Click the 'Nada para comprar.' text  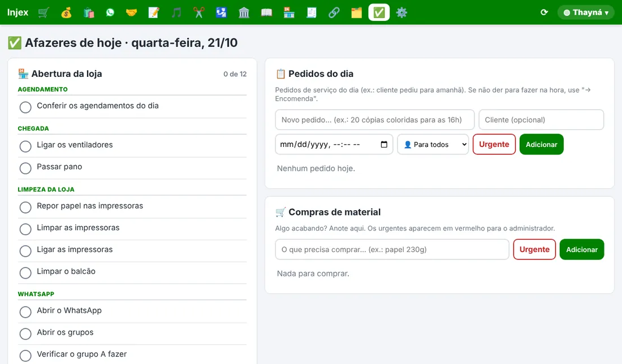(x=313, y=274)
